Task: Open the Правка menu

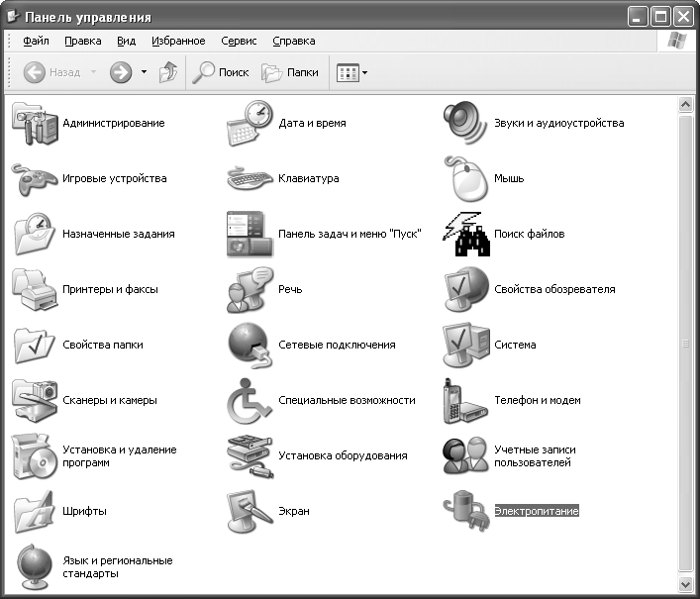Action: pos(83,41)
